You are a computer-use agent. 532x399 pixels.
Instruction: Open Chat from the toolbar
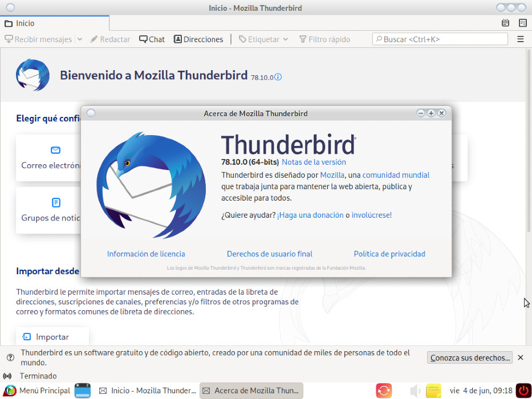pos(152,39)
